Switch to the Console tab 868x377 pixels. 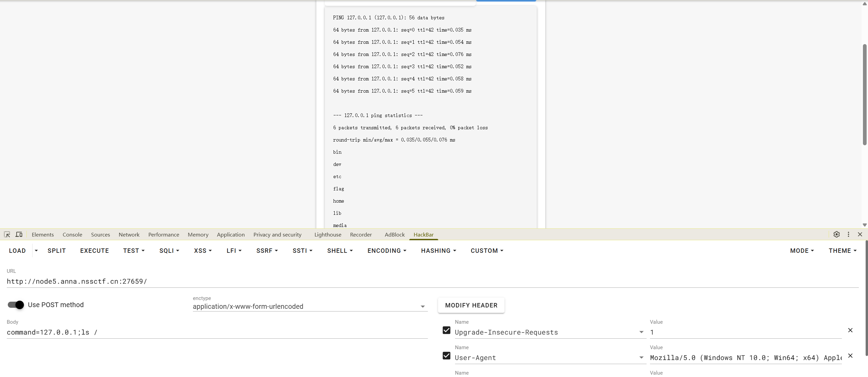click(x=72, y=234)
